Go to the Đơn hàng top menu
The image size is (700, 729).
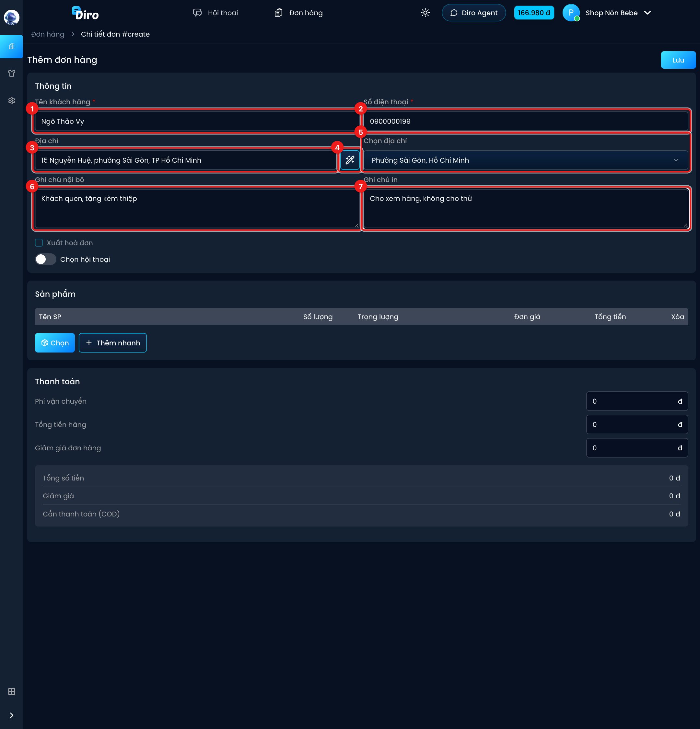[x=298, y=13]
